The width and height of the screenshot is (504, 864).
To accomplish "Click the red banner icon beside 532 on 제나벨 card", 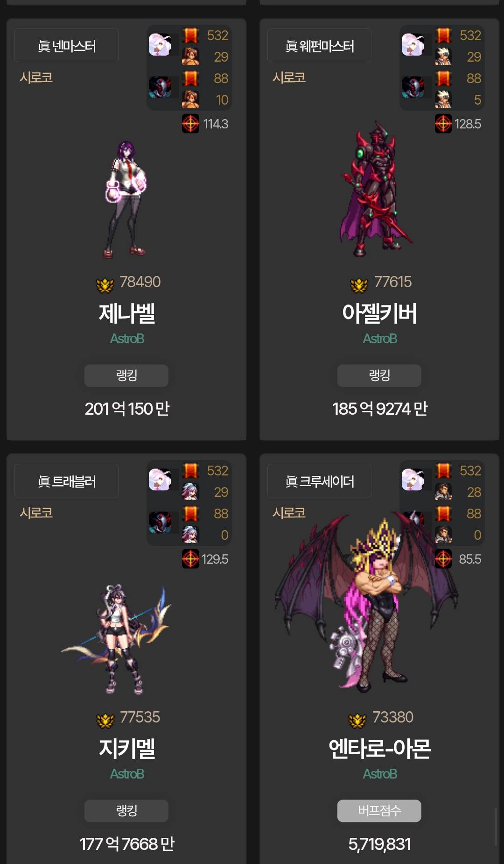I will (x=190, y=35).
